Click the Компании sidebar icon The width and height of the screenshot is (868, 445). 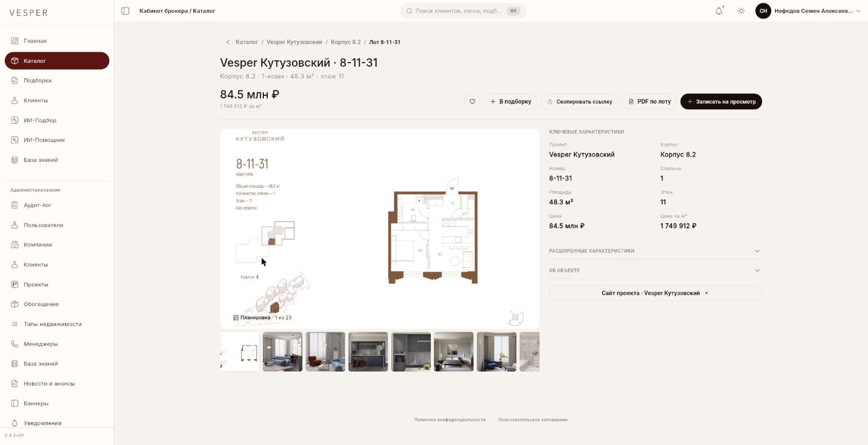[x=15, y=245]
